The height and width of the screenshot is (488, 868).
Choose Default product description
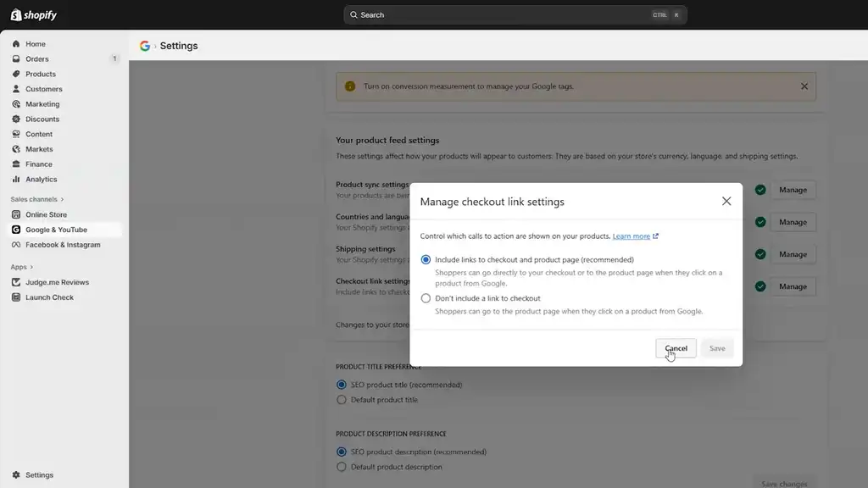coord(341,467)
